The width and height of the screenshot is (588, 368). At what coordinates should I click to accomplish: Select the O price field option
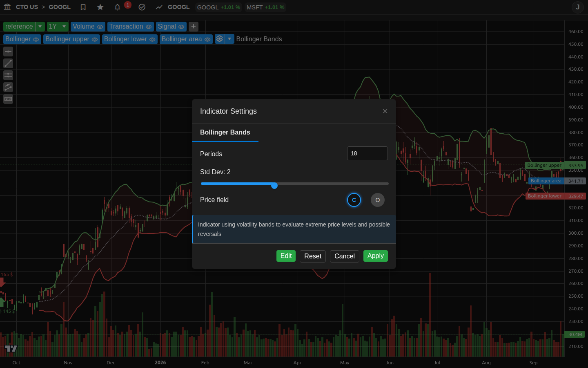[378, 200]
